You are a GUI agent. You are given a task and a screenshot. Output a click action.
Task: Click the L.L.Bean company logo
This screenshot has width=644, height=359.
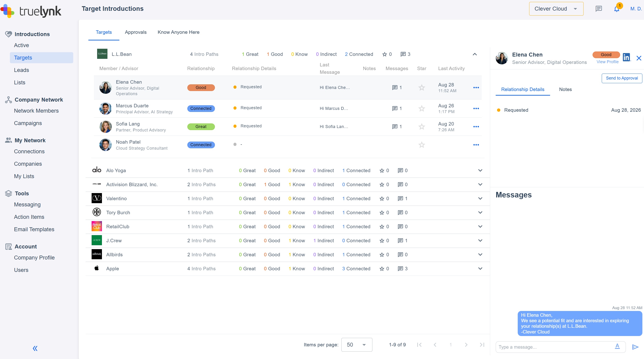point(102,54)
